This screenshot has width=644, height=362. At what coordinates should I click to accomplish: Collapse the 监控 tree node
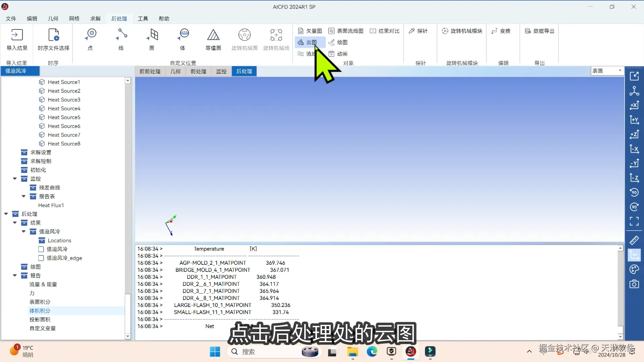coord(15,179)
